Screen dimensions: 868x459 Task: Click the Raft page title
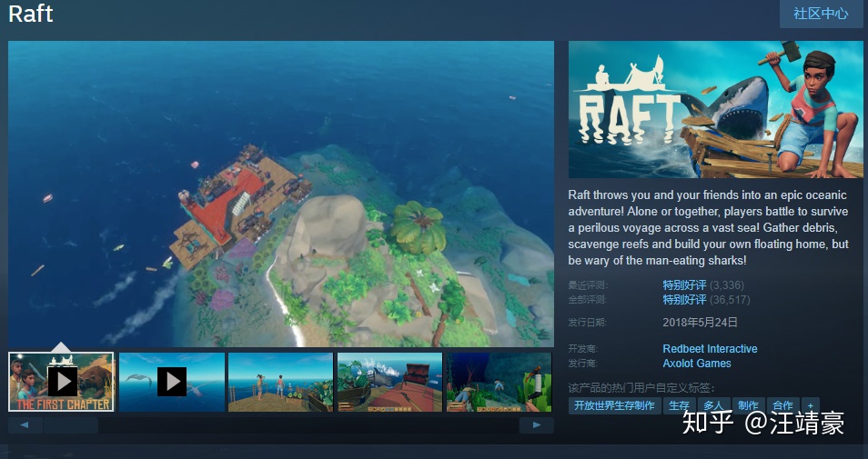[x=30, y=14]
